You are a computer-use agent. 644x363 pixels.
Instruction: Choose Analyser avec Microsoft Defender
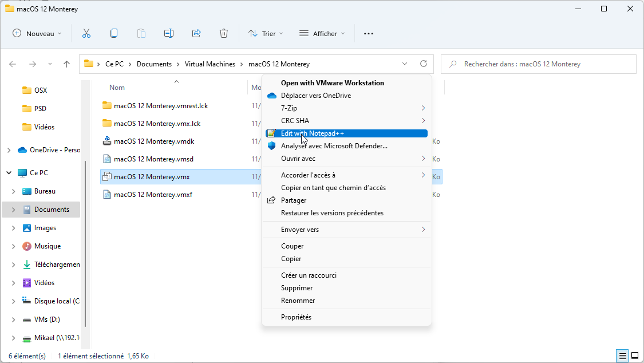click(x=347, y=146)
